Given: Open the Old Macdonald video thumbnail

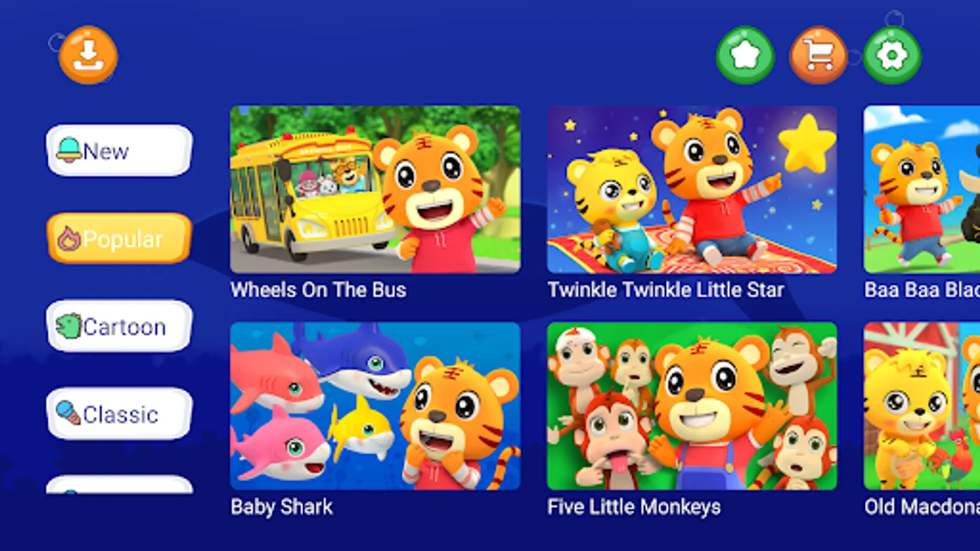Looking at the screenshot, I should [922, 406].
